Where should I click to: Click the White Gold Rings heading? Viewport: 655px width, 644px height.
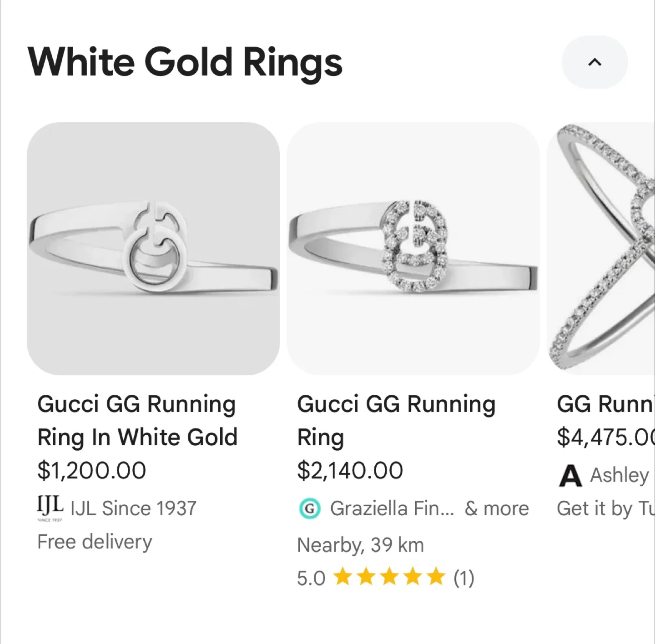[184, 62]
